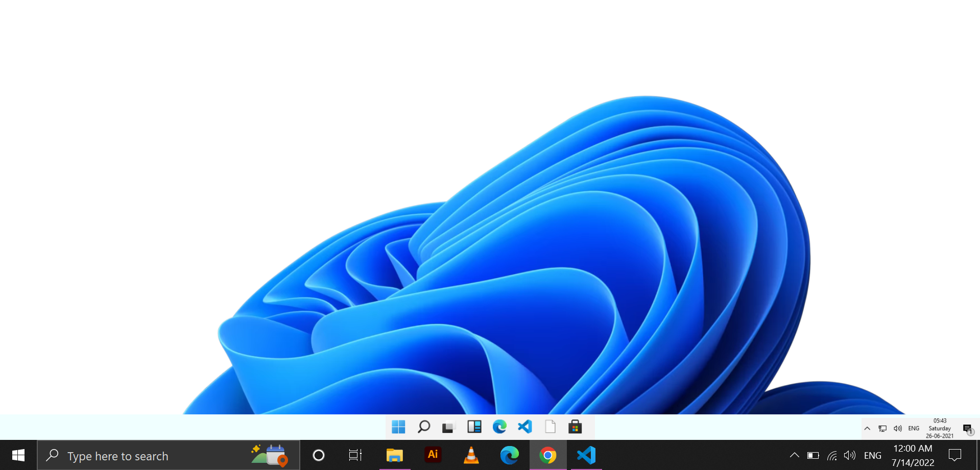Open Task View from the bottom taskbar
The image size is (980, 470).
[x=355, y=455]
